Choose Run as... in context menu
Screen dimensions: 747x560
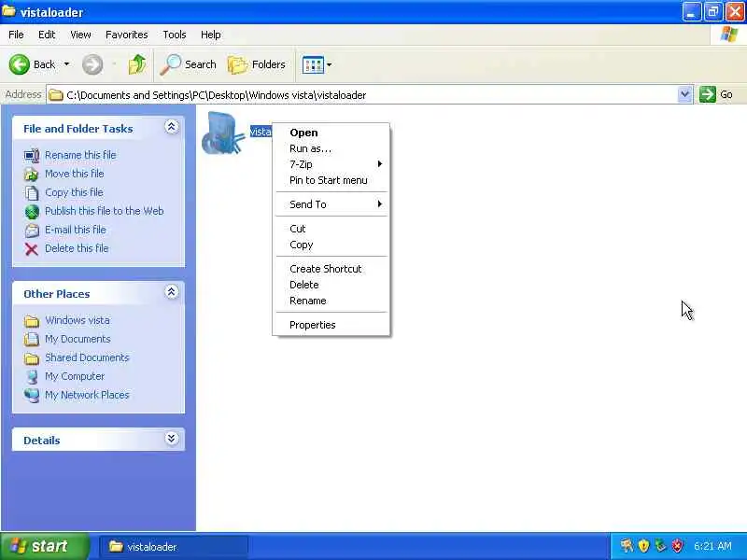point(331,148)
